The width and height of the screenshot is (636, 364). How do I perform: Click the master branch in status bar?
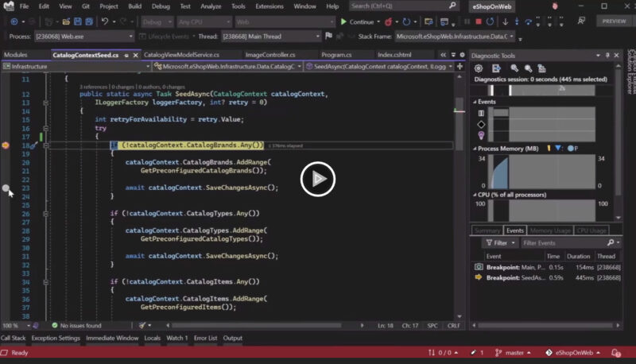coord(513,353)
